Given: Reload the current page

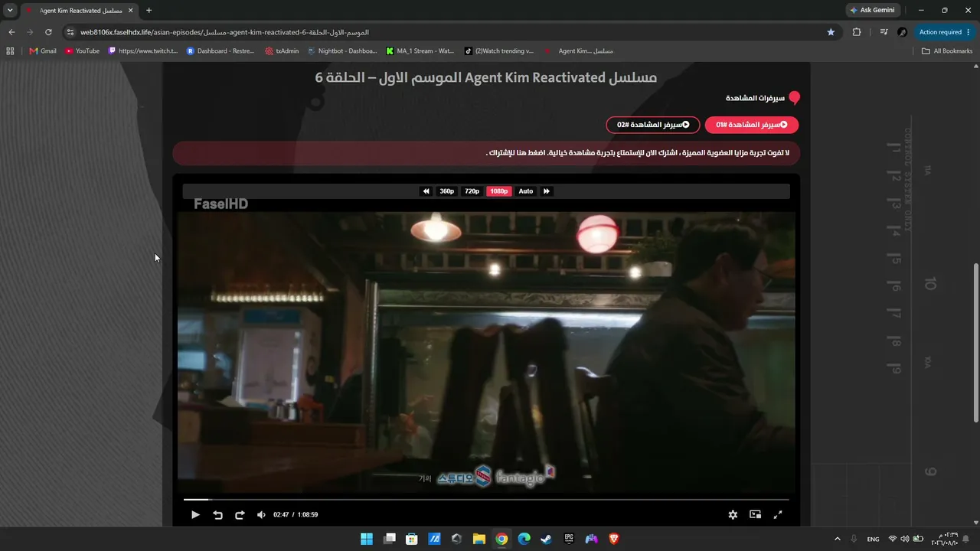Looking at the screenshot, I should click(x=48, y=32).
